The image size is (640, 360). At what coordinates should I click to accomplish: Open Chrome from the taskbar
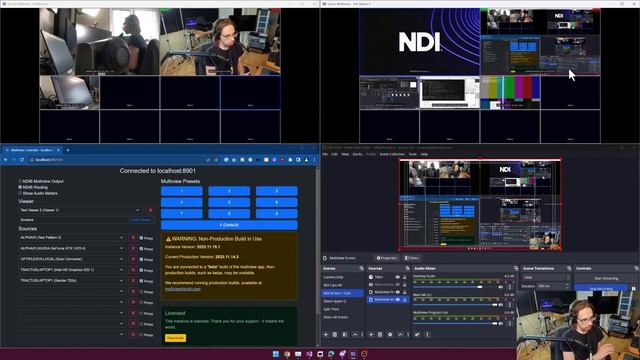click(x=287, y=354)
